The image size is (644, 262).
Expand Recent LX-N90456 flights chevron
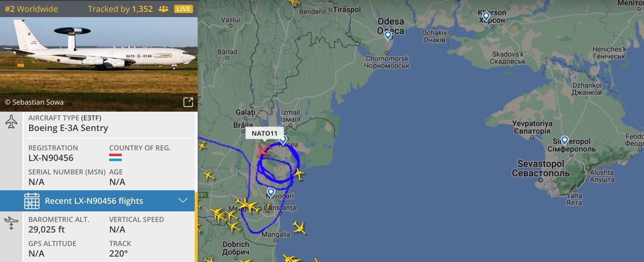[183, 201]
